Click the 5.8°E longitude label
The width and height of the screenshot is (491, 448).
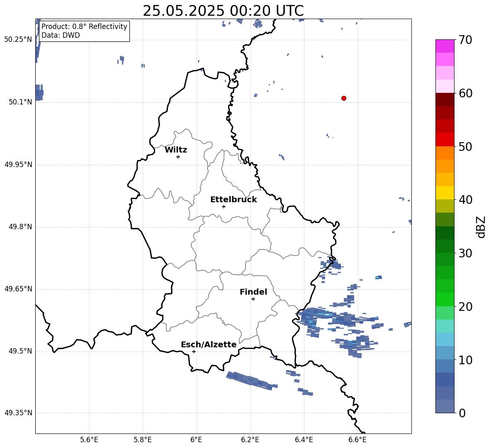(x=143, y=440)
